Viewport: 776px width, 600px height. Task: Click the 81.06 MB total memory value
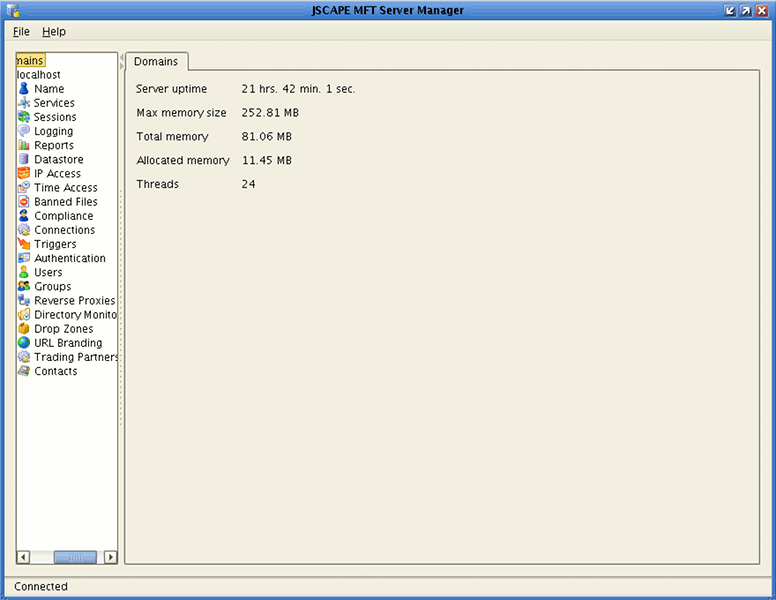(x=267, y=137)
